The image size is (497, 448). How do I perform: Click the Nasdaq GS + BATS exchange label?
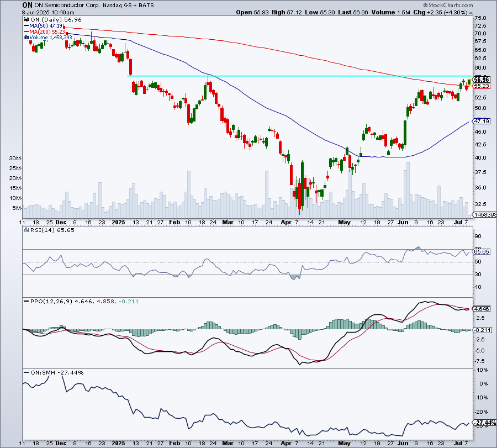[128, 5]
